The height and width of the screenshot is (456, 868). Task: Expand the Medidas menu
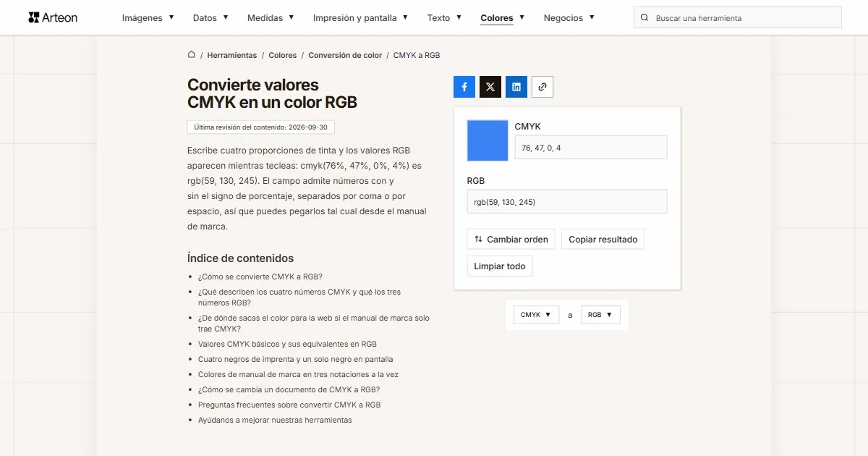tap(271, 17)
